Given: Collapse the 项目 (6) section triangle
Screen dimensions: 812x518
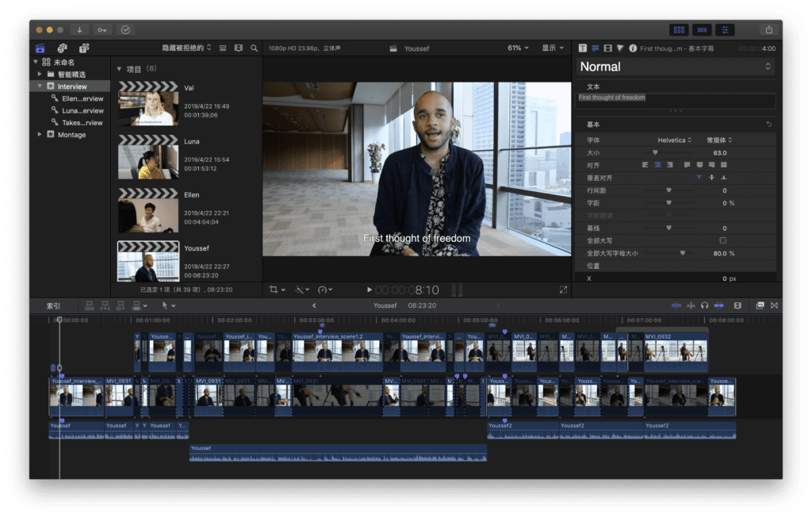Looking at the screenshot, I should click(x=119, y=69).
